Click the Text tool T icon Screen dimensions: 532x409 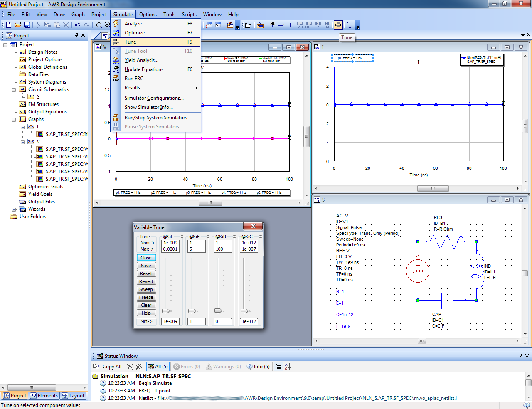[x=350, y=25]
